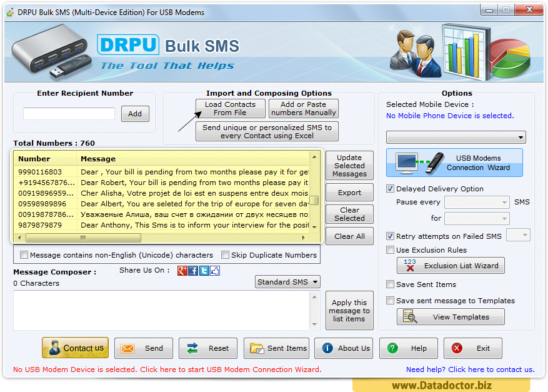Click the envelope icon on Send button
Screen dimensions: 548x392
tap(127, 349)
